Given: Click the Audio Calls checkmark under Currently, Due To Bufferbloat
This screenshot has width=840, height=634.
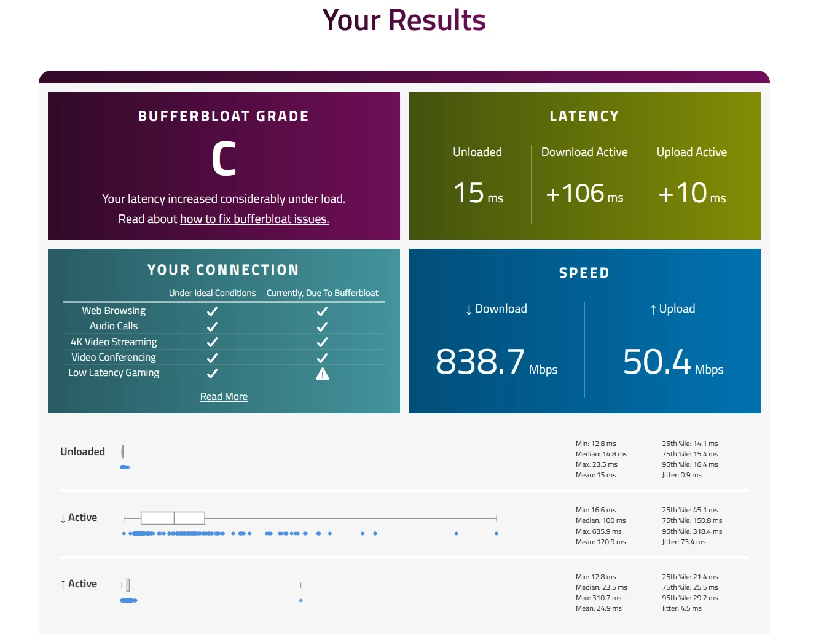Looking at the screenshot, I should tap(322, 326).
